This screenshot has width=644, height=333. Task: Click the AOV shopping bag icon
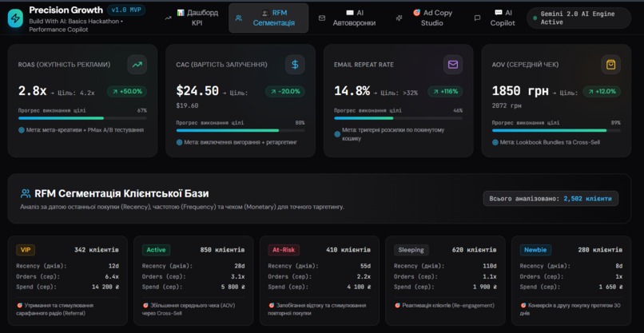[610, 65]
